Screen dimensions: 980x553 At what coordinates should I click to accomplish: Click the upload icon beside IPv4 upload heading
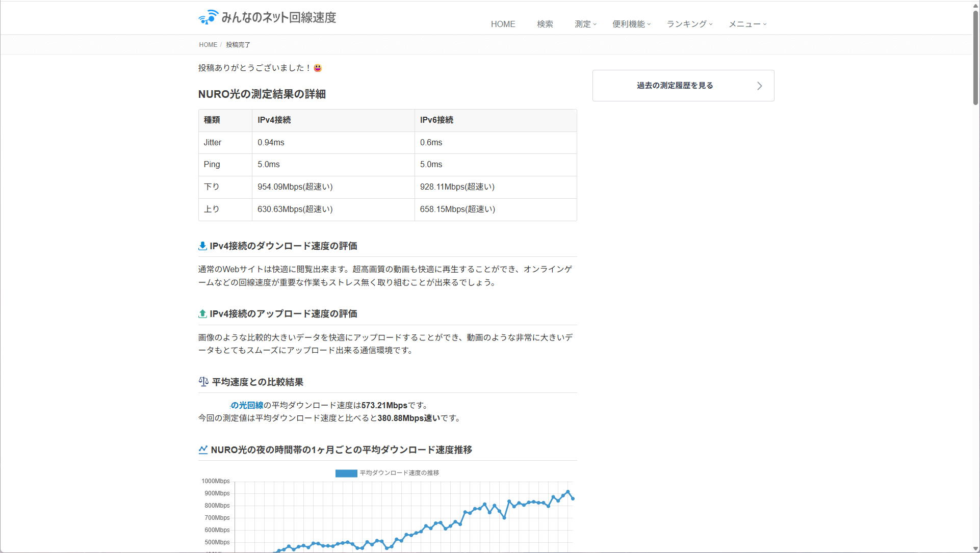(202, 314)
